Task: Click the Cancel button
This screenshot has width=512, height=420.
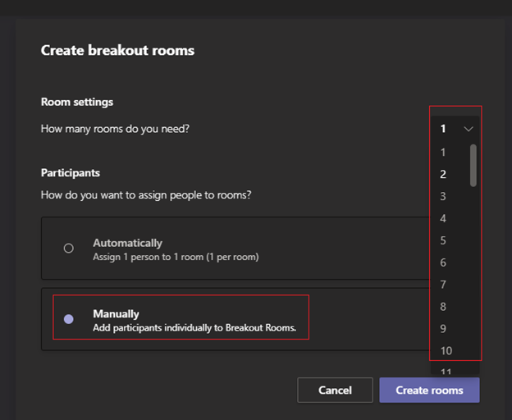Action: (335, 390)
